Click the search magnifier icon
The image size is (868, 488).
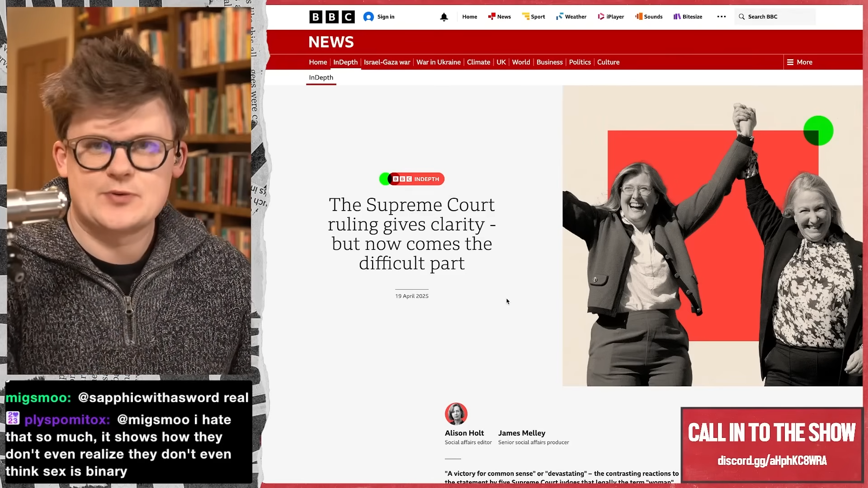741,17
